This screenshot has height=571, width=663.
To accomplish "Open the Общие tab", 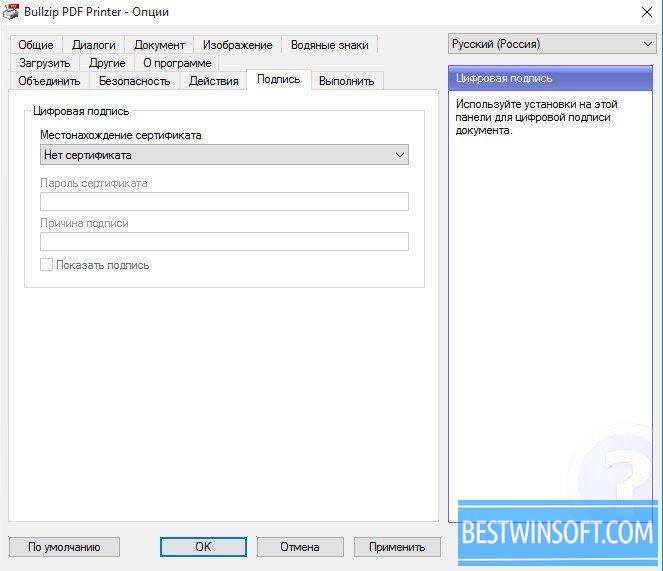I will coord(36,45).
